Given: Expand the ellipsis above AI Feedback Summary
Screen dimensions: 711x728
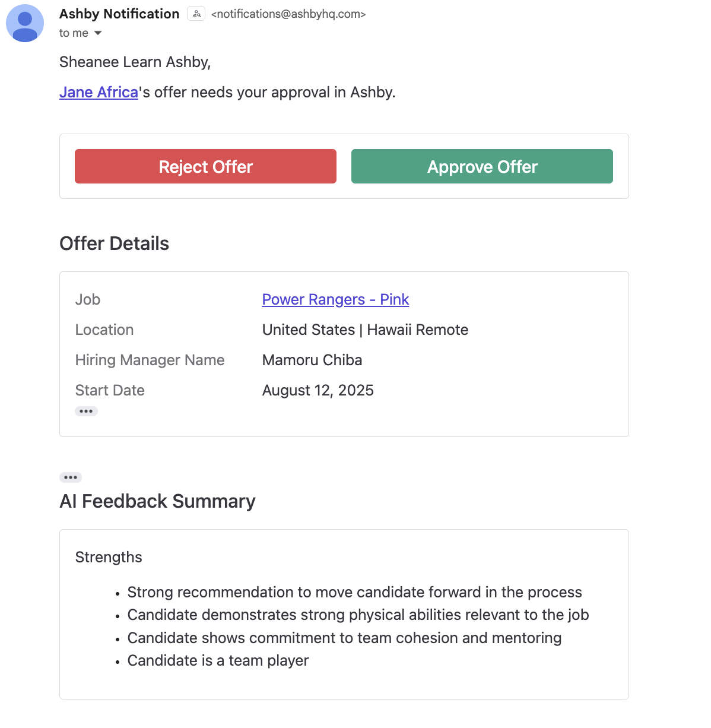Looking at the screenshot, I should coord(71,477).
